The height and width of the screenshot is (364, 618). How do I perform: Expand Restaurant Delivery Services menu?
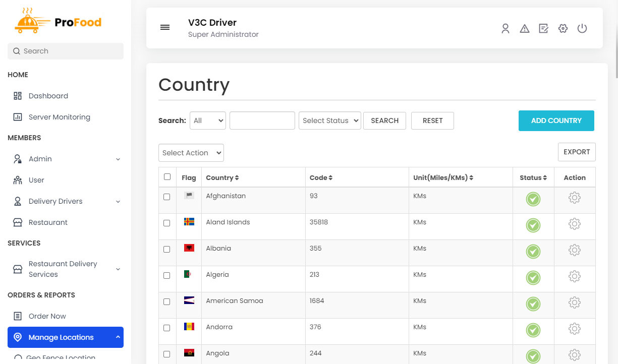tap(66, 269)
